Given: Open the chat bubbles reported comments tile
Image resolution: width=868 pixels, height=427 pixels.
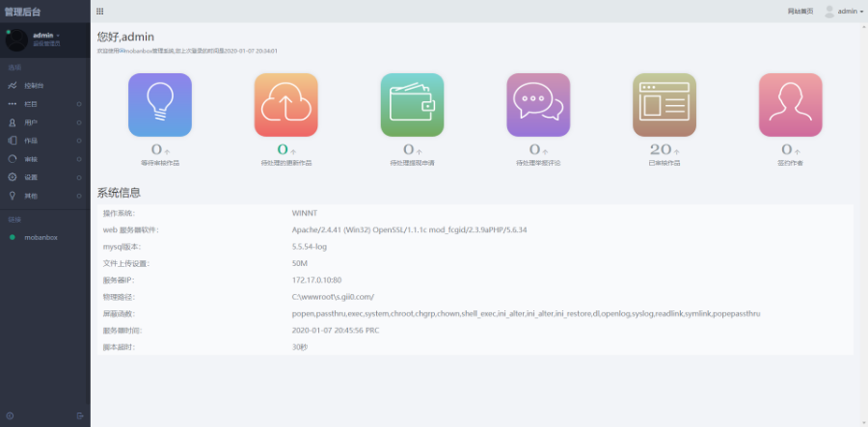Looking at the screenshot, I should [x=538, y=104].
